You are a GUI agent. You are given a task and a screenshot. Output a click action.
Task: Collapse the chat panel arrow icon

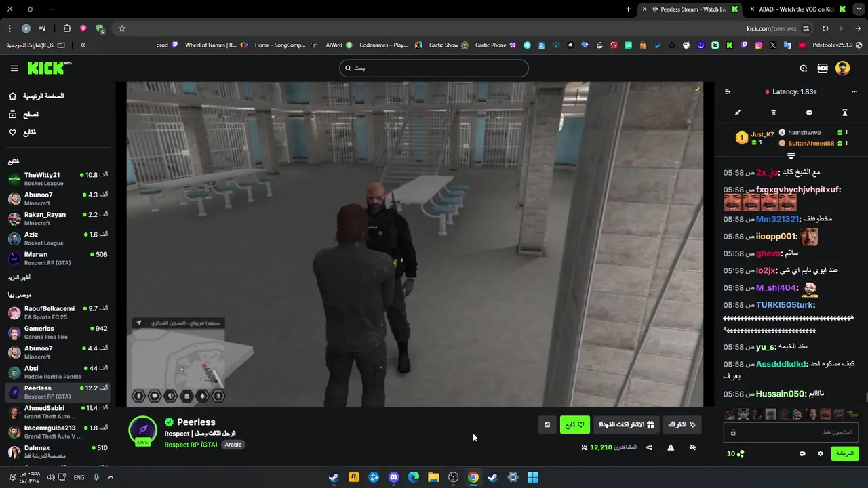click(728, 91)
